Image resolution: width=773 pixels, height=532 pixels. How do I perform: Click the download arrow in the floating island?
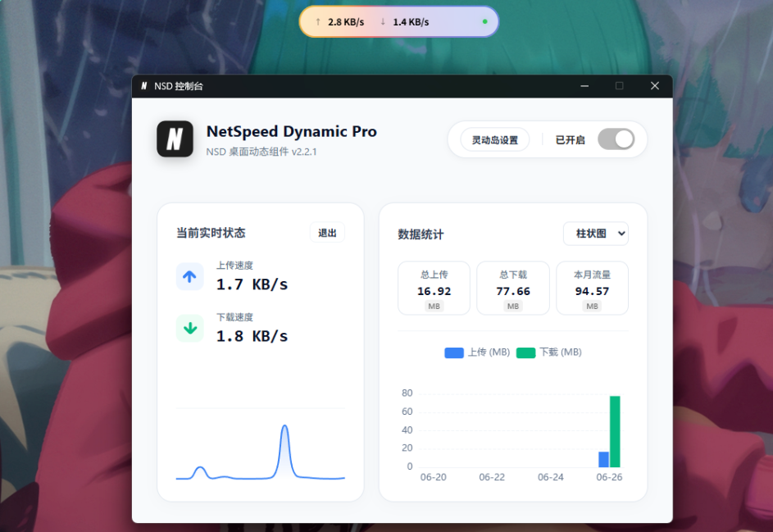383,21
